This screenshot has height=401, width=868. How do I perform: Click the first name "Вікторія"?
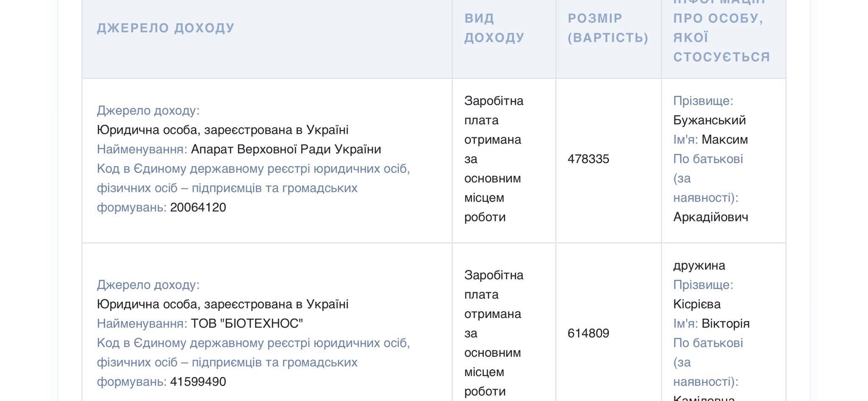click(725, 323)
